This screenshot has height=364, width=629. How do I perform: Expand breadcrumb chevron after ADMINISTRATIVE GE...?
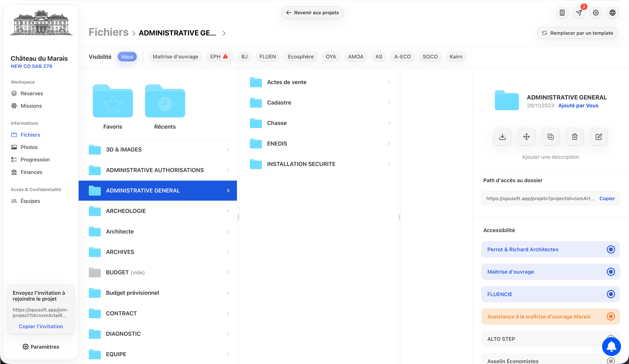[x=224, y=33]
